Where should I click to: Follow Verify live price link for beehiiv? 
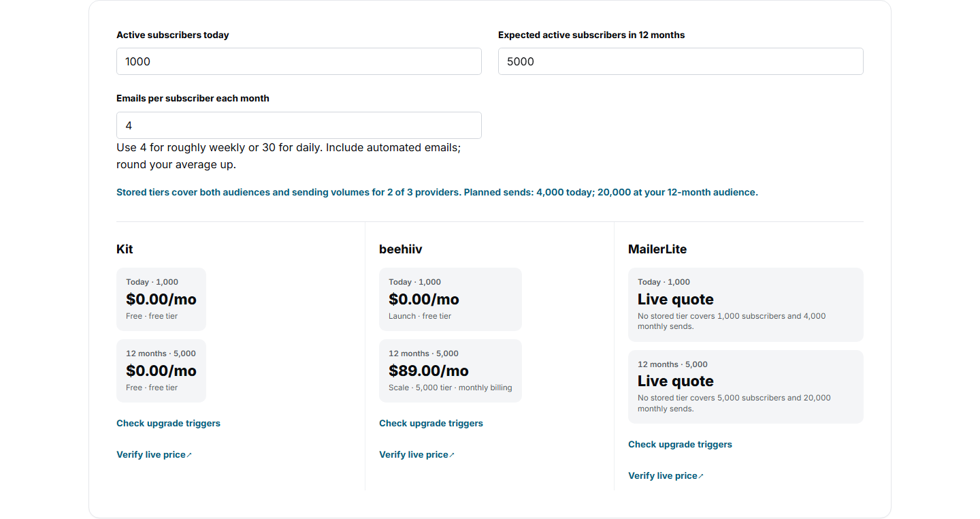click(417, 454)
